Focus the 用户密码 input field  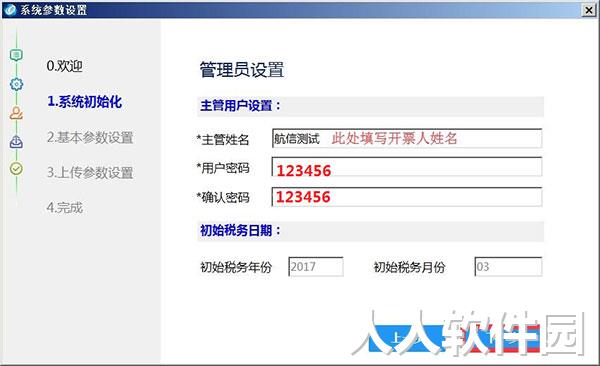[x=407, y=167]
